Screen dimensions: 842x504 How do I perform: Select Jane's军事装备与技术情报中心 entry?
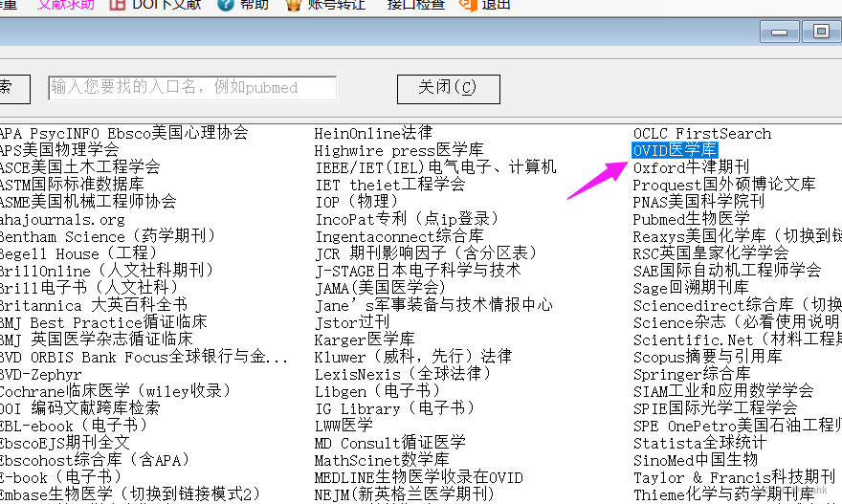point(433,305)
